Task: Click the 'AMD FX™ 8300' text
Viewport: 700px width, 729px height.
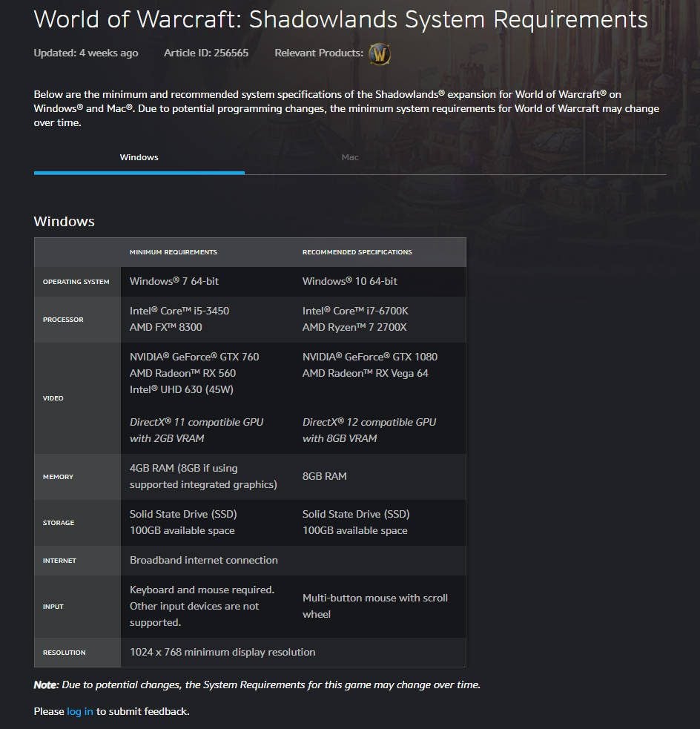Action: [x=166, y=327]
